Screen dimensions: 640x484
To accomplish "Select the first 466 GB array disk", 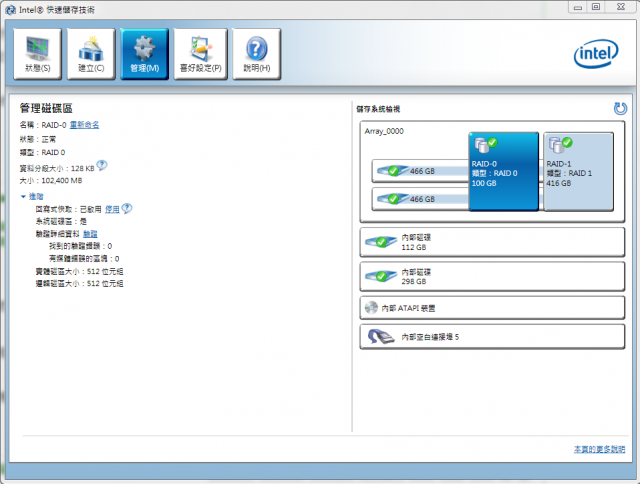I will tap(421, 171).
